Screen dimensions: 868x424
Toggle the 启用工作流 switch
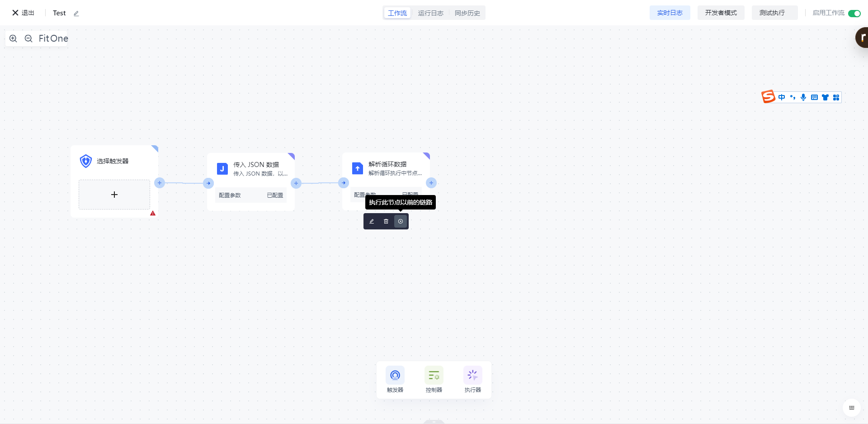pos(854,13)
